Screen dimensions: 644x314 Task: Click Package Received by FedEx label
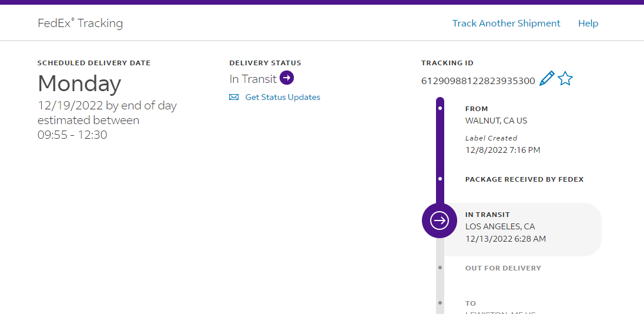coord(524,179)
